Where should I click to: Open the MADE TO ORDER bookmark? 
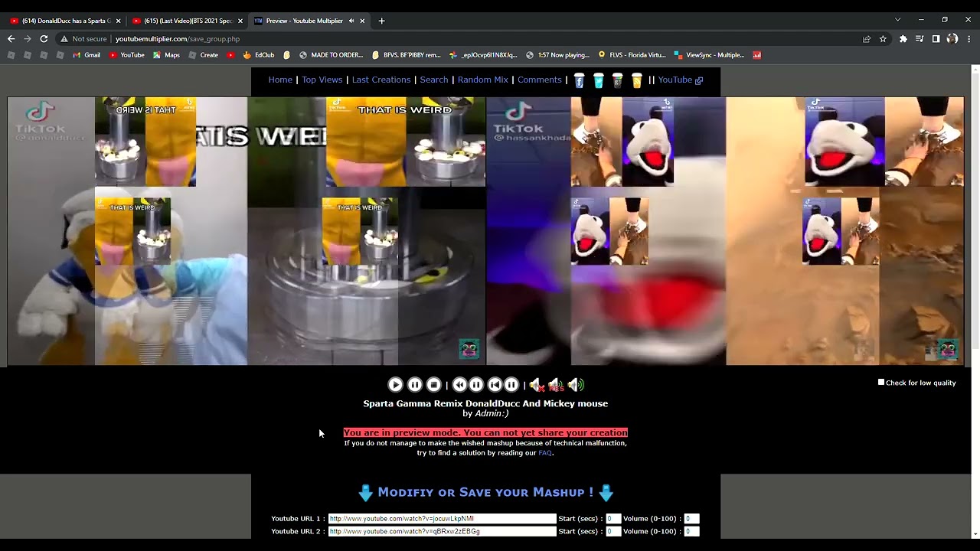click(331, 55)
